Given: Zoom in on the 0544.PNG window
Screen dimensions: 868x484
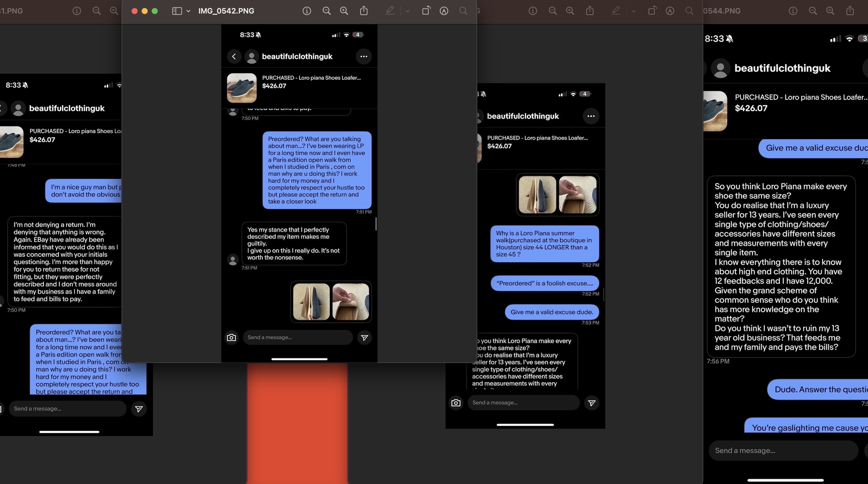Looking at the screenshot, I should (830, 11).
